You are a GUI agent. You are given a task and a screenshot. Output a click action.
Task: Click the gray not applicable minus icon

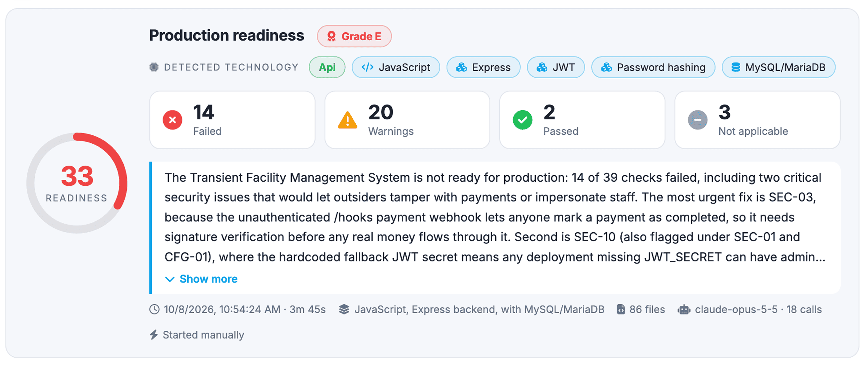click(697, 120)
